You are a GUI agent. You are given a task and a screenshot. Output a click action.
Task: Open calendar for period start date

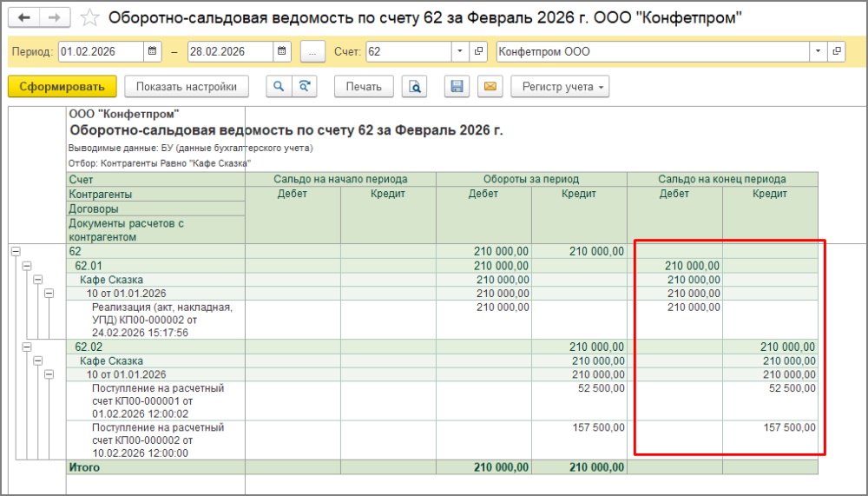point(154,51)
